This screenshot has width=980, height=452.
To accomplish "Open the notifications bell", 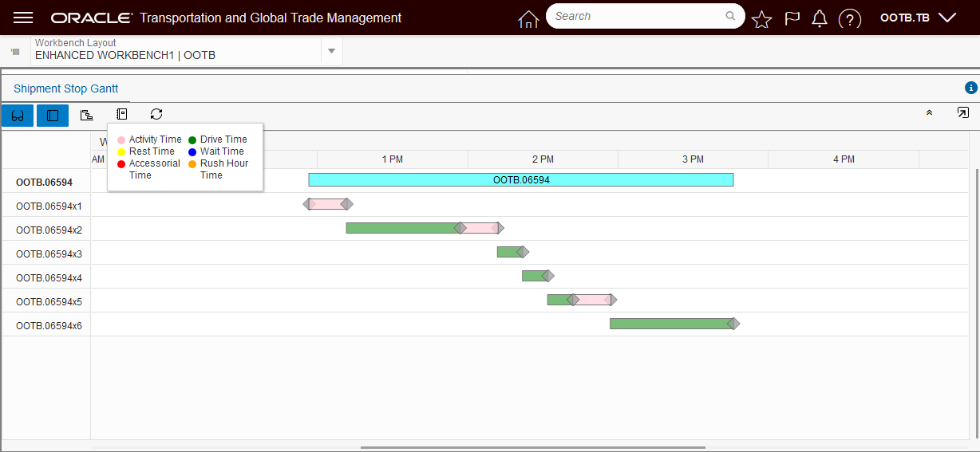I will tap(820, 18).
